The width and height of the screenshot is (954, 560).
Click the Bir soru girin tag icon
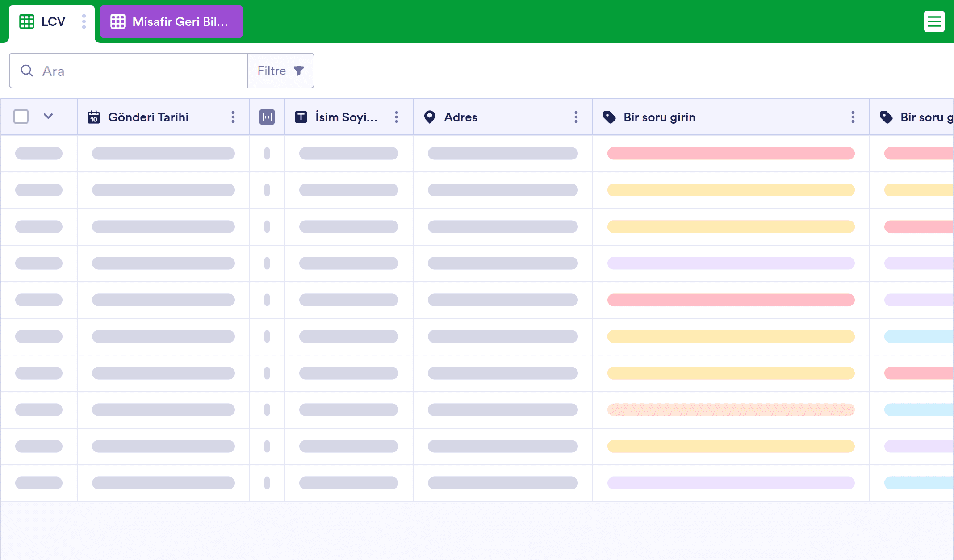pyautogui.click(x=610, y=117)
